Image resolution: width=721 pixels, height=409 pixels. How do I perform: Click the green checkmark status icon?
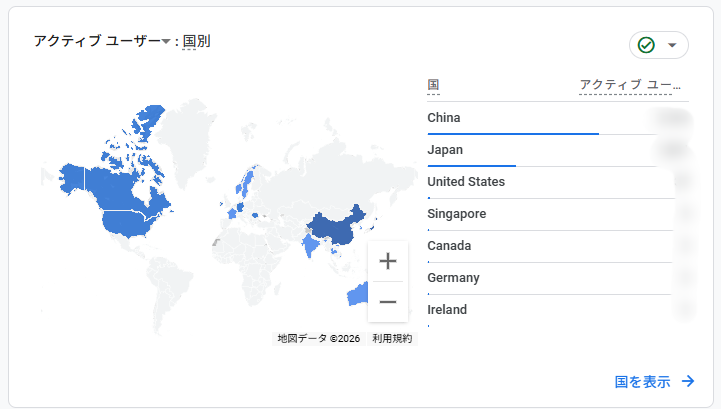pyautogui.click(x=646, y=45)
